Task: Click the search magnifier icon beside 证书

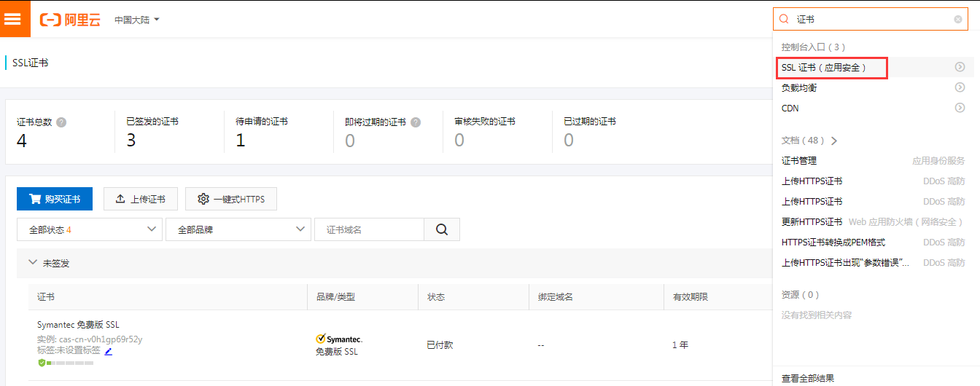Action: coord(785,20)
